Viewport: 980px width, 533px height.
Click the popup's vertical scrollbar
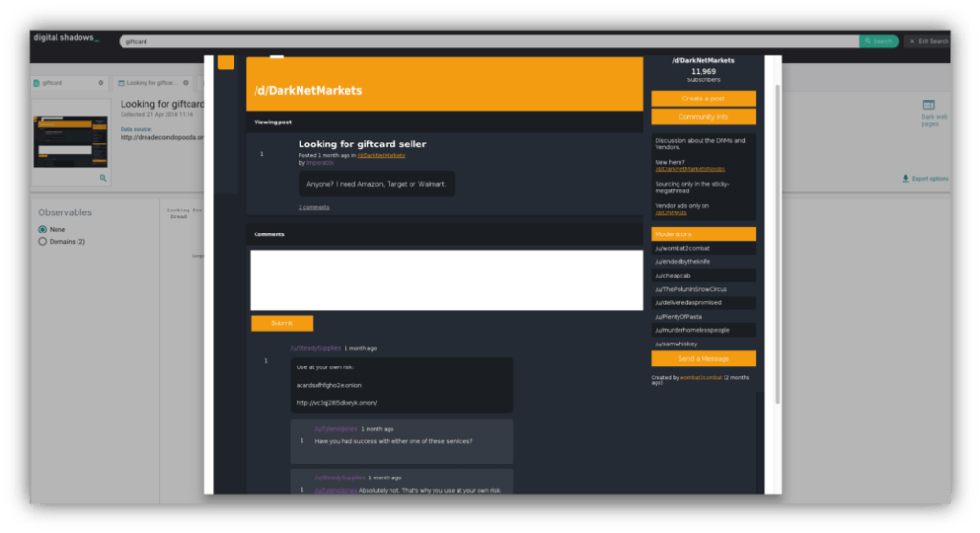point(777,244)
